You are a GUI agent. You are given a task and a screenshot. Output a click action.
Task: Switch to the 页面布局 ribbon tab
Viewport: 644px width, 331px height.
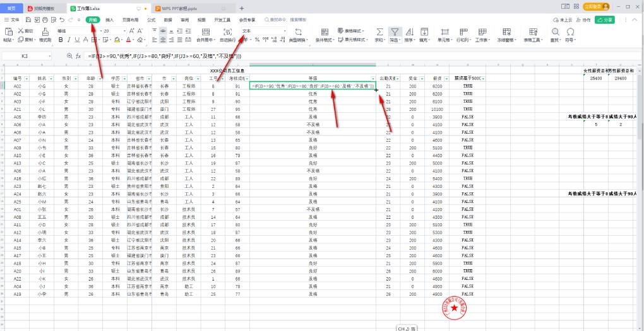[130, 20]
